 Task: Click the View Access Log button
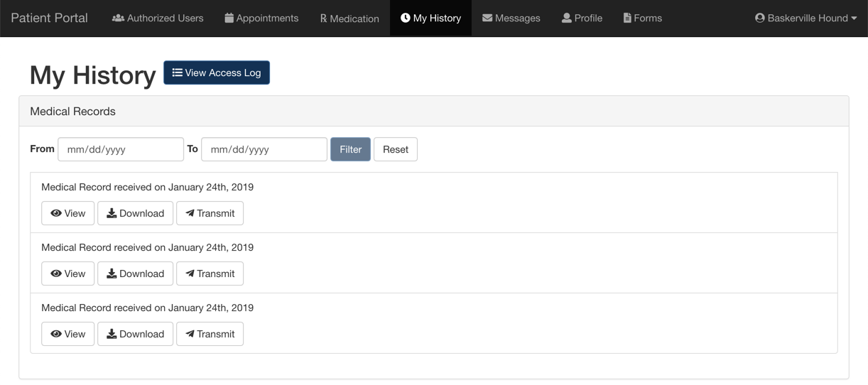217,72
